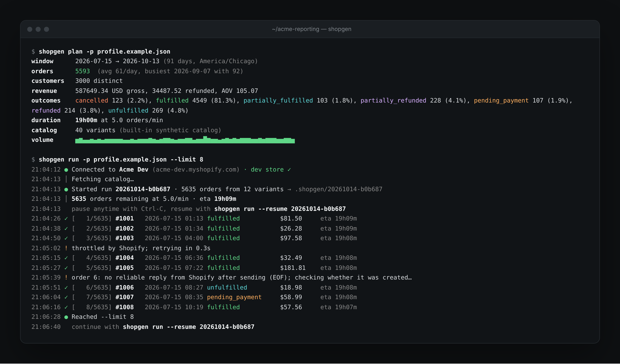Click the 'Fetching catalog…' line
Viewport: 620px width, 364px height.
click(103, 179)
